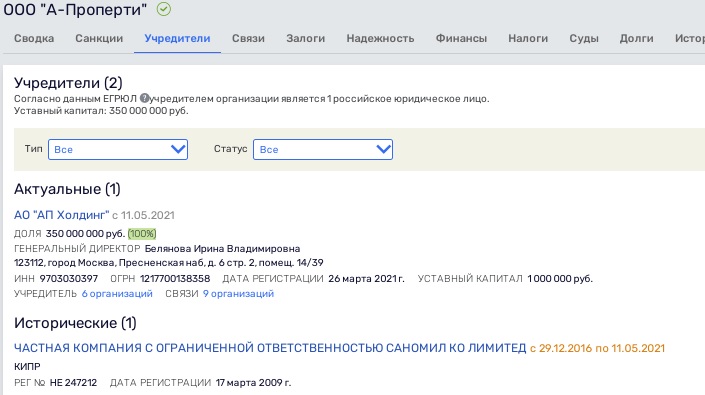705x395 pixels.
Task: Click the share amount 350 000 000 руб.
Action: 85,234
